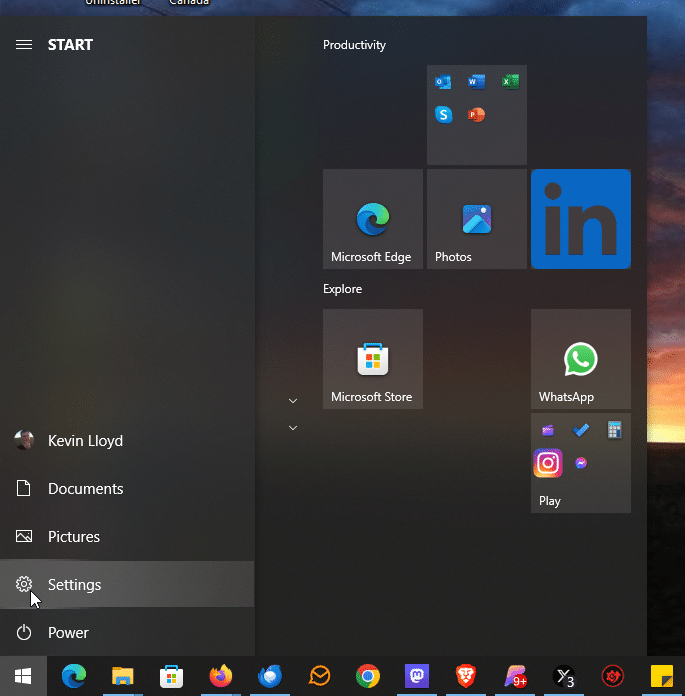Launch Thunderbird from the taskbar
The image size is (685, 696).
[x=269, y=676]
